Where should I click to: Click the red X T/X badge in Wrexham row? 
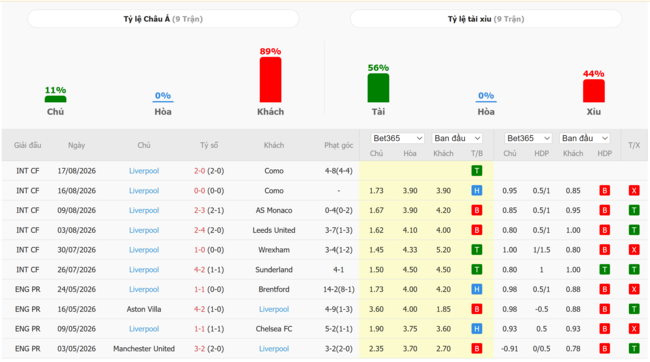[634, 250]
